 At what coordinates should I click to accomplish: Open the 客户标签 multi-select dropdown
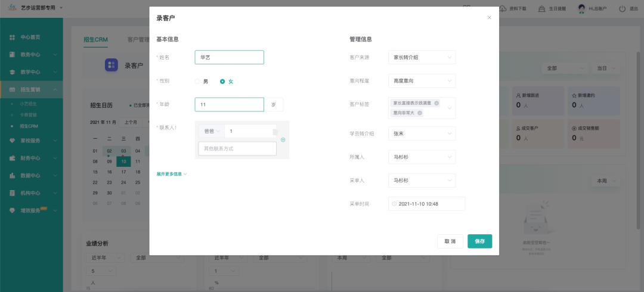coord(422,108)
